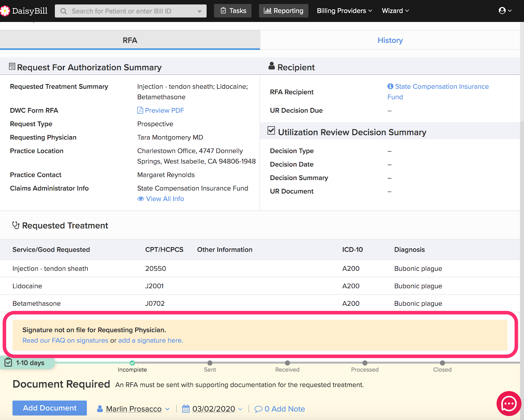Open the add a signature here link
The image size is (524, 420).
click(151, 340)
